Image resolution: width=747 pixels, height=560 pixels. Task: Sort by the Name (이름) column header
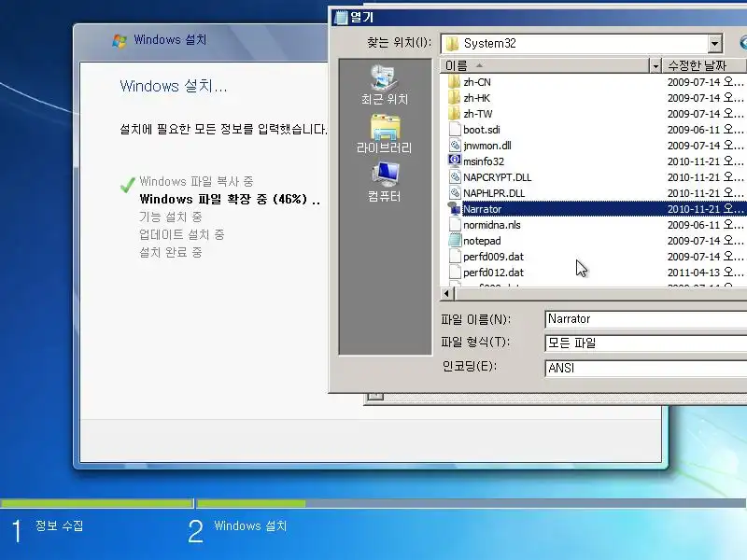544,65
